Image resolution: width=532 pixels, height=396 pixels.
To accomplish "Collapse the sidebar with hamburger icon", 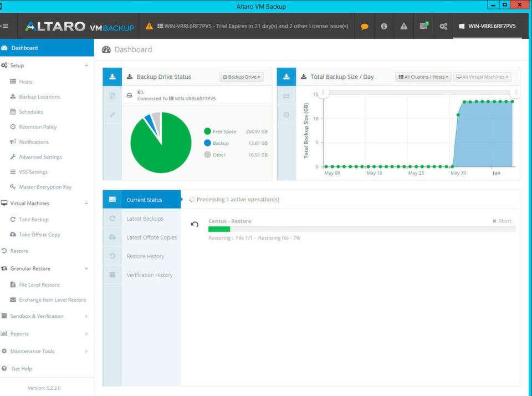I will [5, 26].
